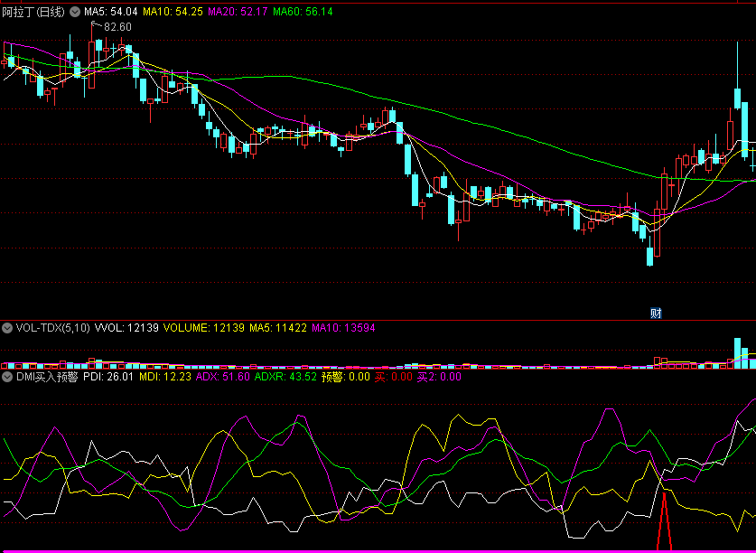The width and height of the screenshot is (756, 553).
Task: Click the red buy-signal spike in DMI panel
Action: pyautogui.click(x=665, y=521)
